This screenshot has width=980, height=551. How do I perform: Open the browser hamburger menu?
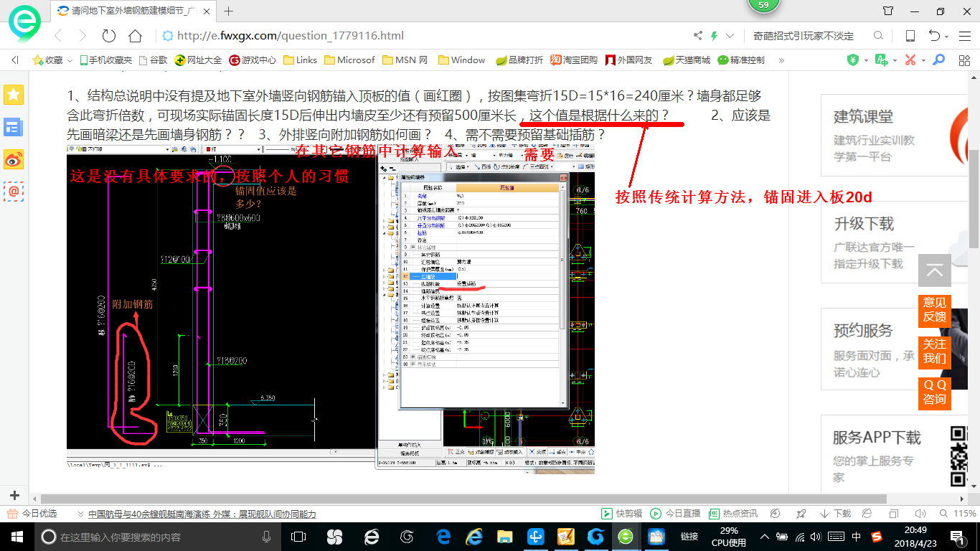(963, 36)
